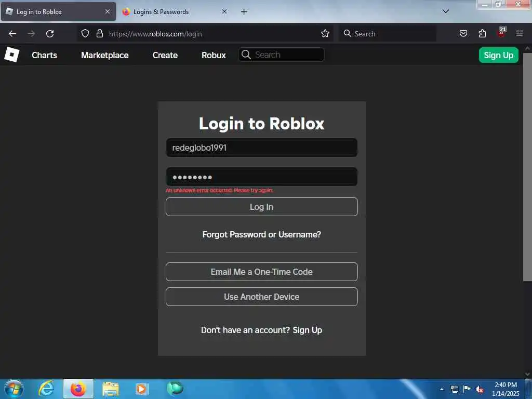The height and width of the screenshot is (399, 532).
Task: Open a new tab with the plus icon
Action: click(244, 12)
